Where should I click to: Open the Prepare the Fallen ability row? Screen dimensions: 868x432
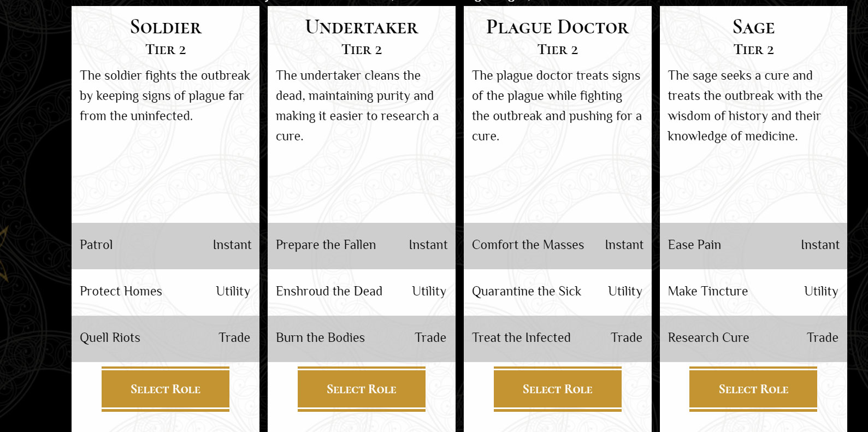point(362,246)
